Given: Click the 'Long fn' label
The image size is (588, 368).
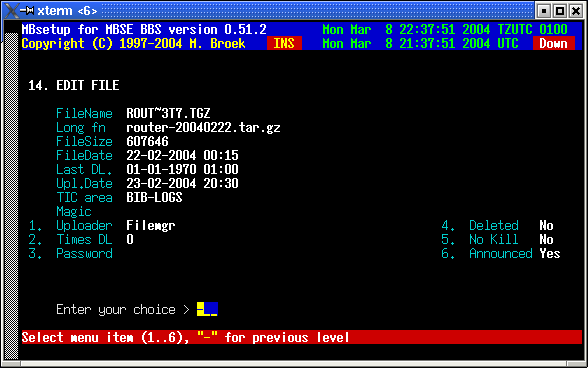Looking at the screenshot, I should click(81, 128).
